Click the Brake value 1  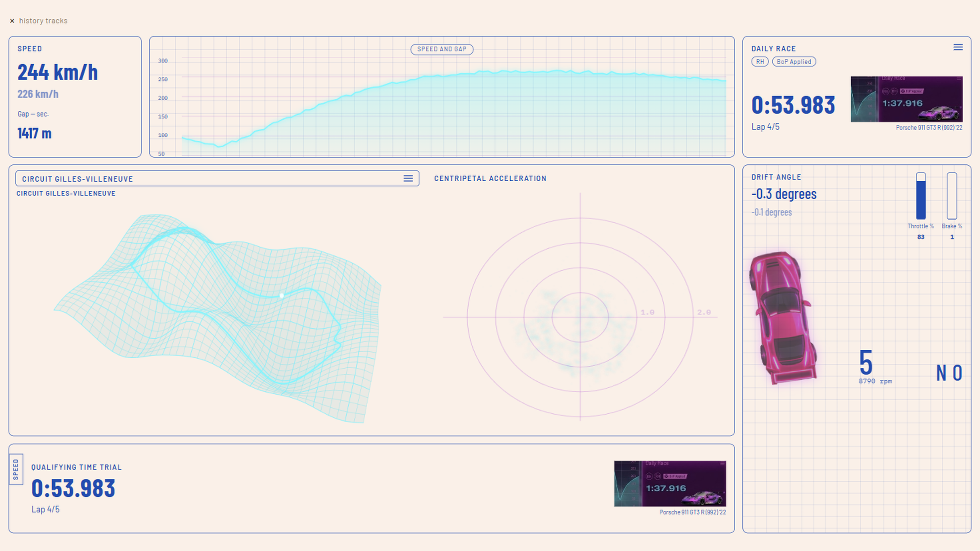(952, 237)
